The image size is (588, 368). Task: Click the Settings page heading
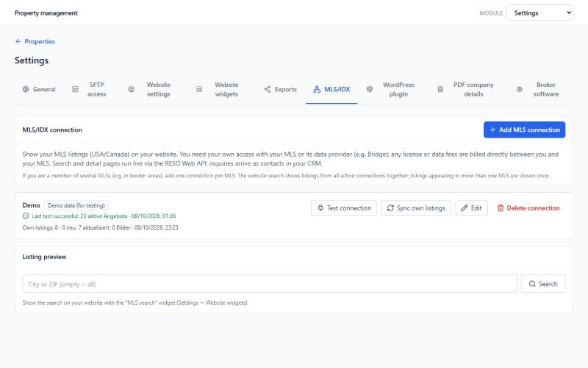point(32,60)
